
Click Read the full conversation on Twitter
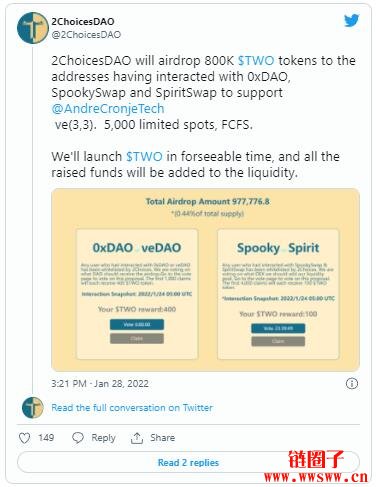tap(132, 408)
